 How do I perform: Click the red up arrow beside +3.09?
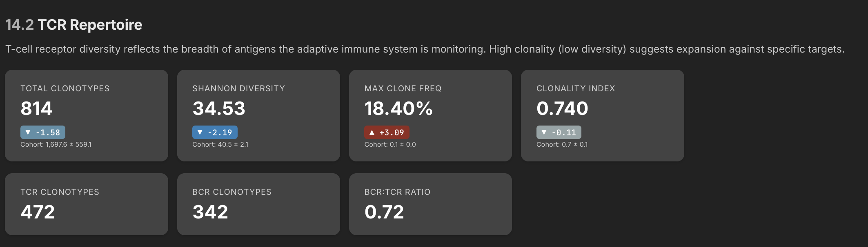[x=372, y=132]
